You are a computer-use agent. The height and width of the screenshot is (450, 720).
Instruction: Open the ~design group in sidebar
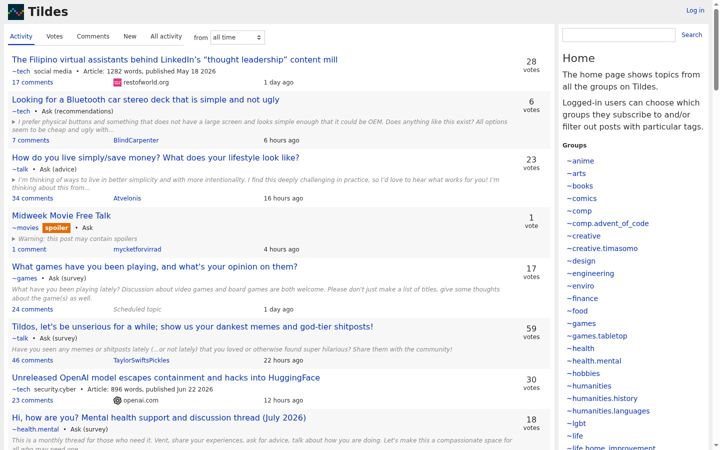click(581, 261)
